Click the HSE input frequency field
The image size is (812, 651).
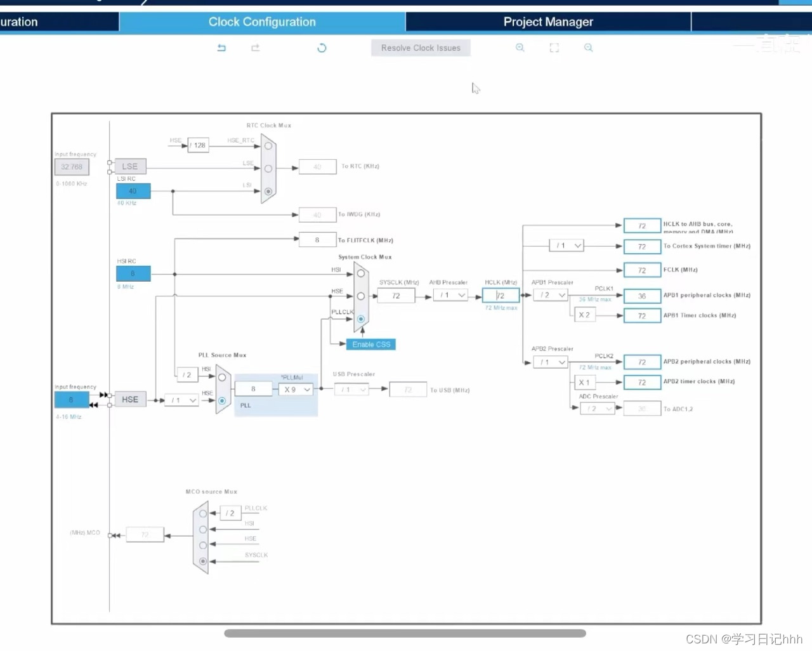[x=71, y=400]
